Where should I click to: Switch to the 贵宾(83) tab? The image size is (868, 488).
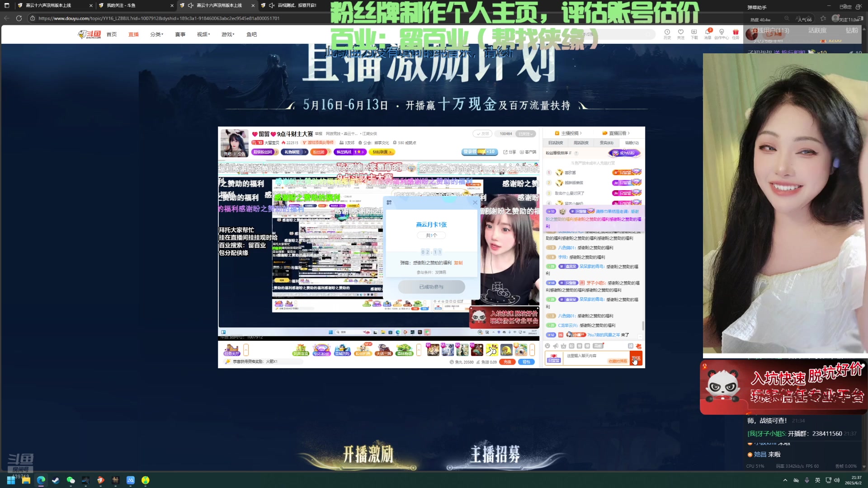click(606, 143)
